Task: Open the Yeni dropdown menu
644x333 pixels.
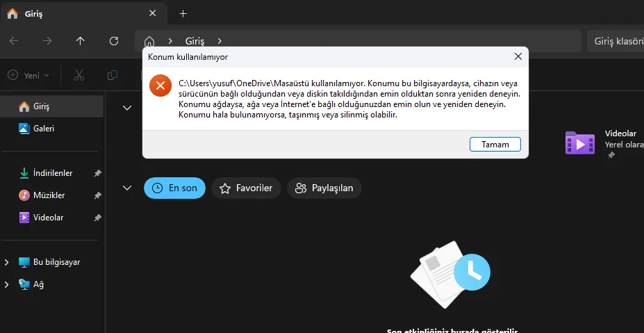Action: click(x=28, y=75)
